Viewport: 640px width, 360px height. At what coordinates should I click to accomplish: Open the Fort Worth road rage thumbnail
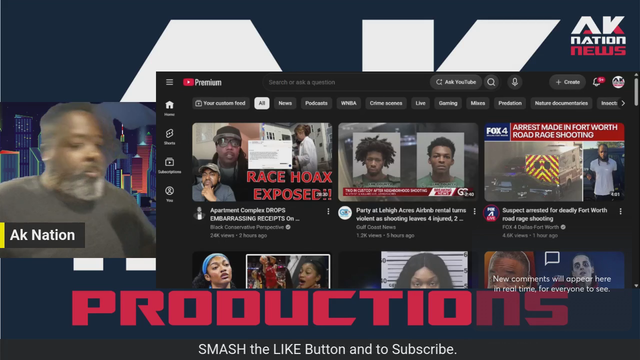point(554,162)
